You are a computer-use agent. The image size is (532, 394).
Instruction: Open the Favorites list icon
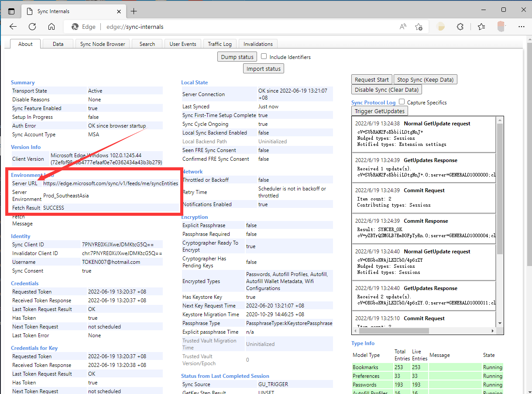tap(481, 27)
